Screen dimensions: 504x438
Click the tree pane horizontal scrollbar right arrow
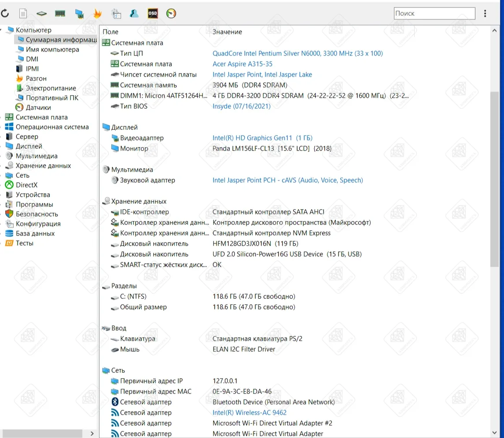click(x=92, y=434)
